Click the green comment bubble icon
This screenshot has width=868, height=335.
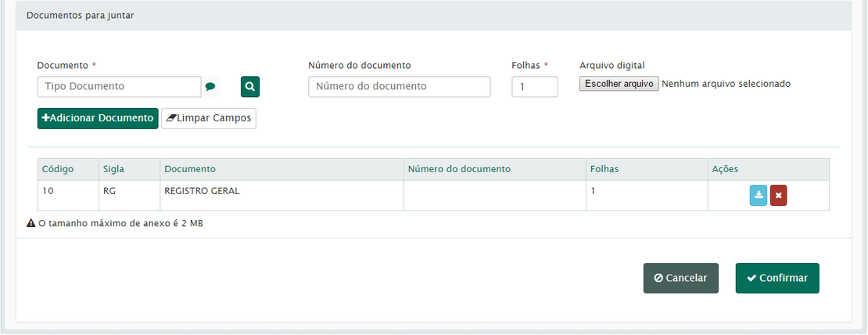pos(210,87)
